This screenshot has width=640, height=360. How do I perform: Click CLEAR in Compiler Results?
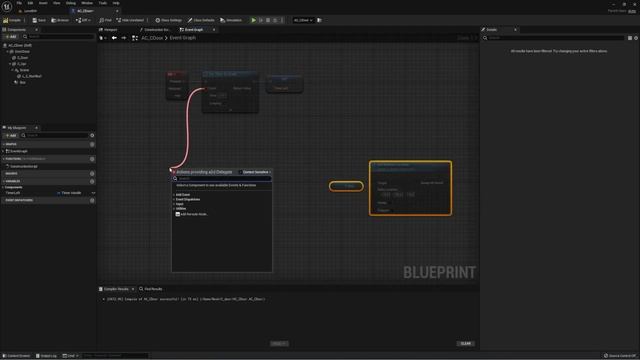[x=466, y=344]
